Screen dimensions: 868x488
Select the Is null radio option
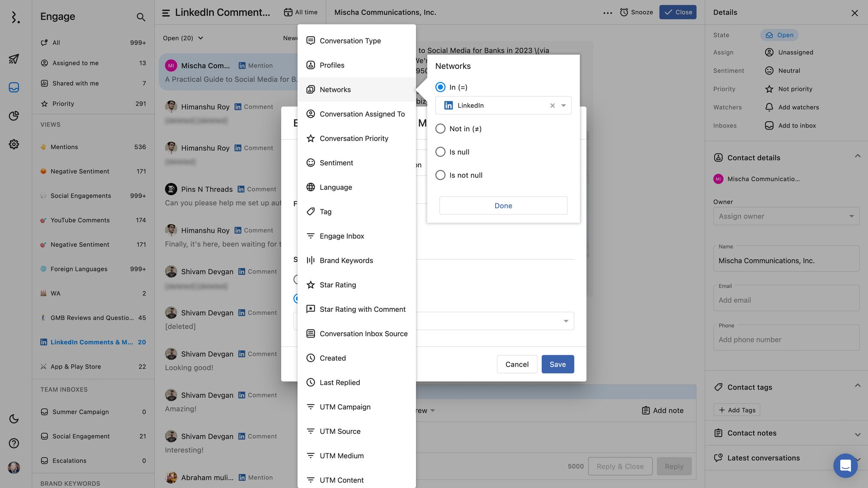440,152
